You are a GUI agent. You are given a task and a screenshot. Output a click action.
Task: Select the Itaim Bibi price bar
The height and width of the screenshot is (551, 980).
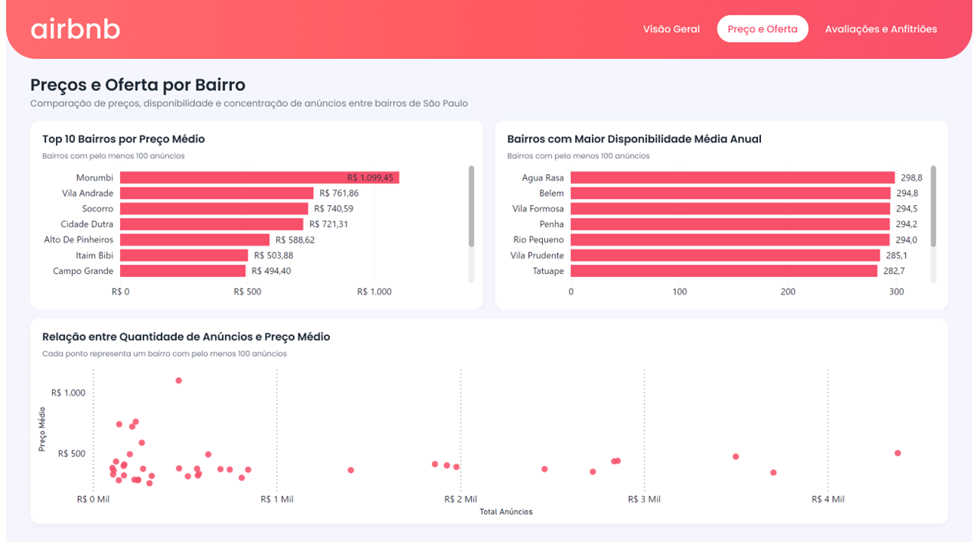click(184, 256)
